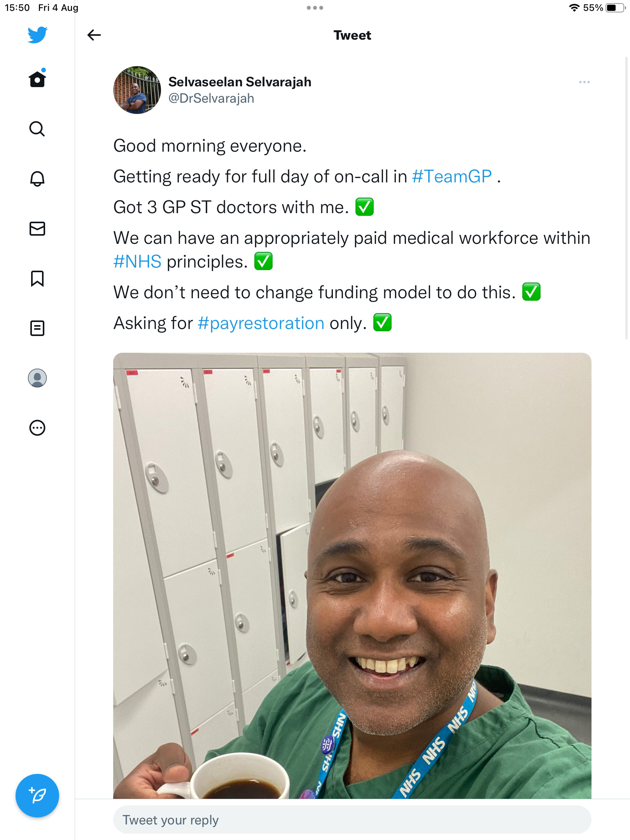Open the Twitter bird logo

tap(37, 35)
